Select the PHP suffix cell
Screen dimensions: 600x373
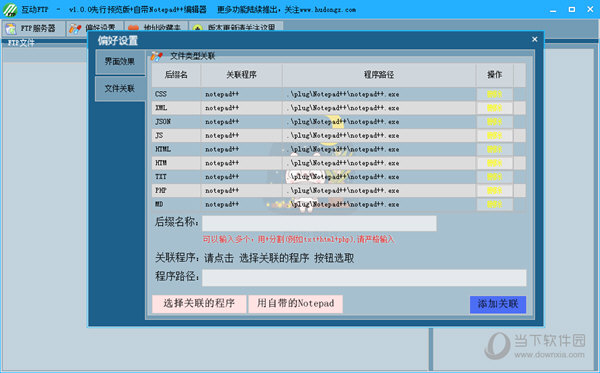[176, 191]
